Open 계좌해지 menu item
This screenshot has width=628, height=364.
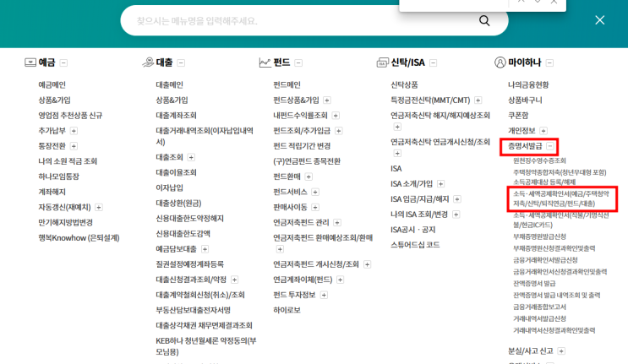point(52,192)
